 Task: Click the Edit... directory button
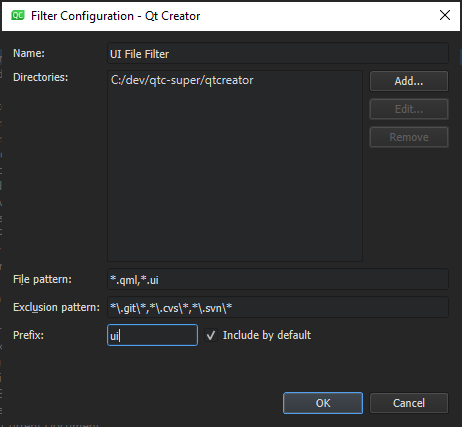(x=409, y=109)
